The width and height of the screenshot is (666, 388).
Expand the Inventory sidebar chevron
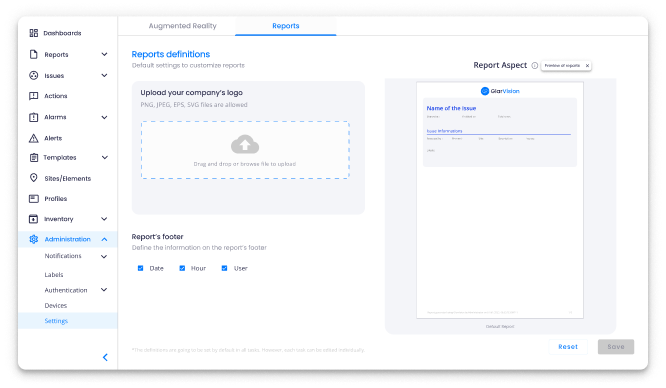tap(104, 219)
